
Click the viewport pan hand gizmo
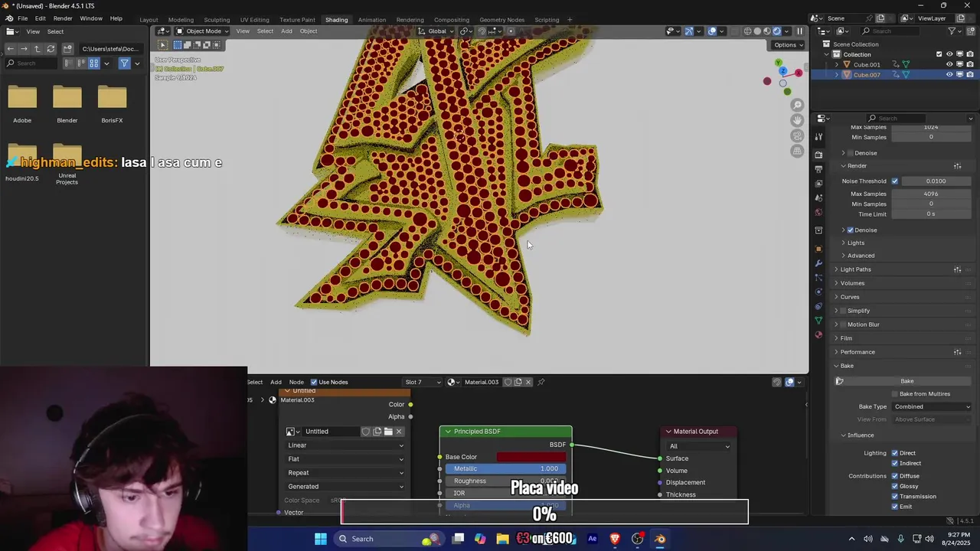point(797,120)
